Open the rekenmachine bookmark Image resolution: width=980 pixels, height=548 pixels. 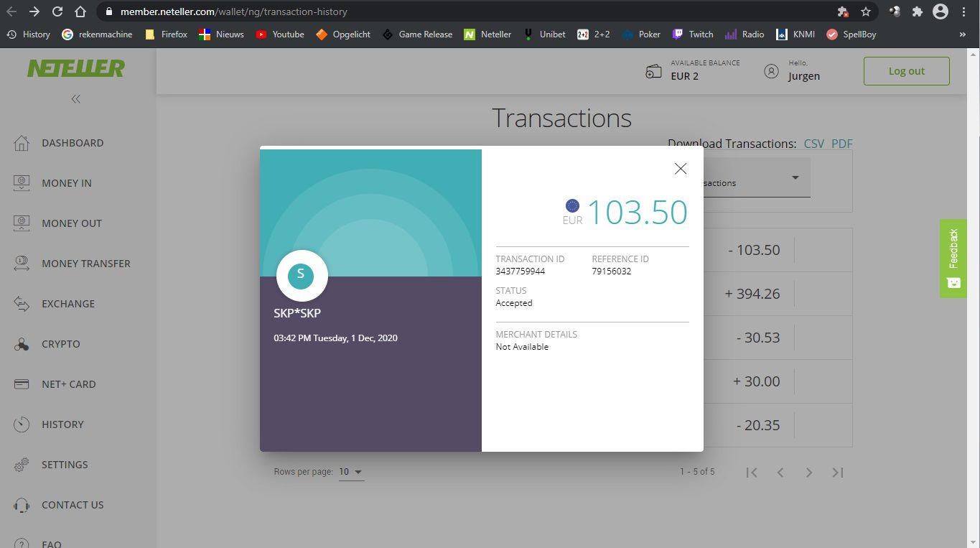[x=97, y=34]
